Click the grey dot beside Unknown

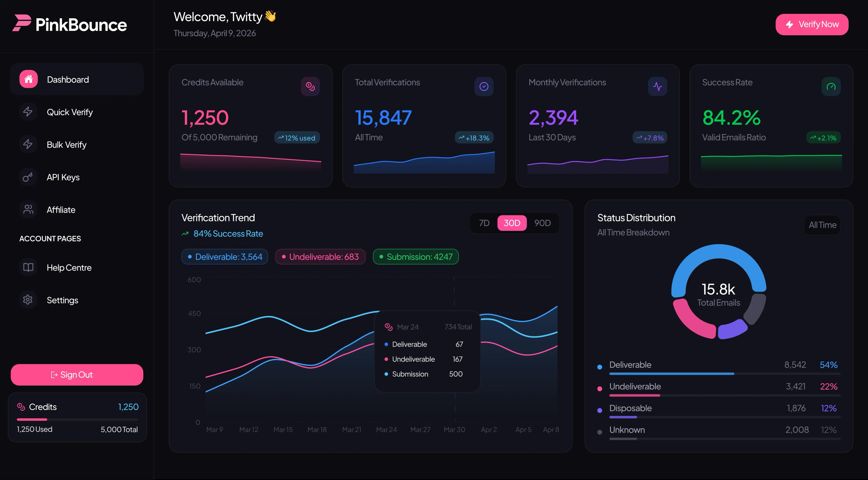(x=600, y=432)
